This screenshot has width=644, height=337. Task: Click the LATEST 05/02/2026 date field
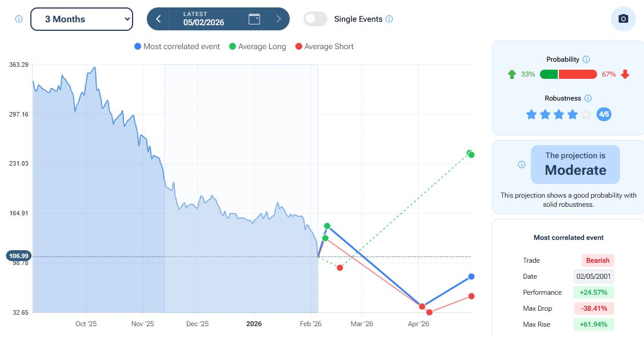[203, 19]
